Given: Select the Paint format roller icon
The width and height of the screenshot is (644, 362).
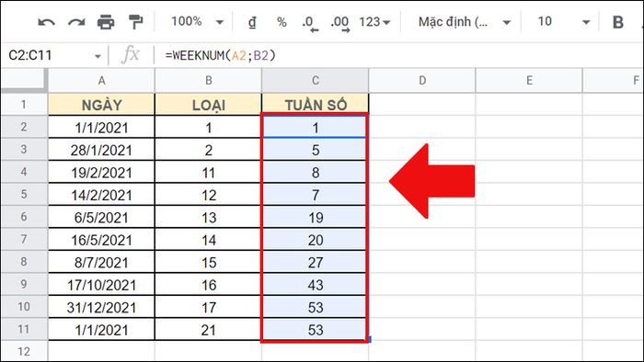Looking at the screenshot, I should tap(135, 22).
